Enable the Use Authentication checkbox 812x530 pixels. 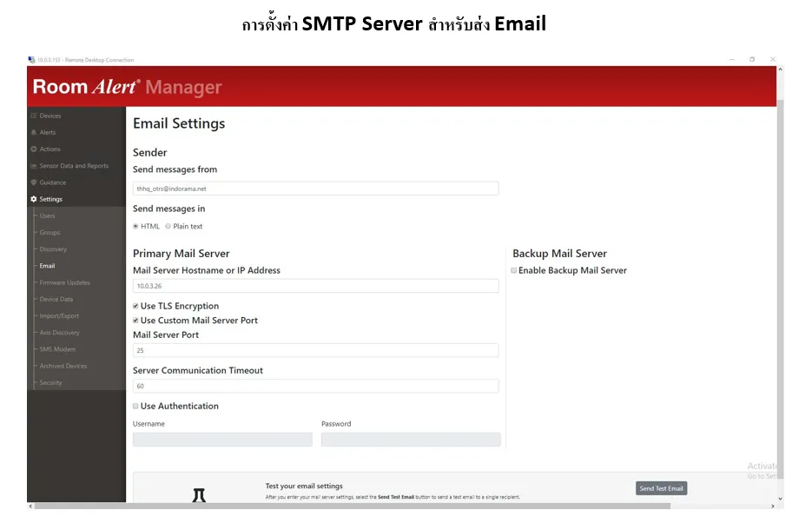(x=135, y=406)
